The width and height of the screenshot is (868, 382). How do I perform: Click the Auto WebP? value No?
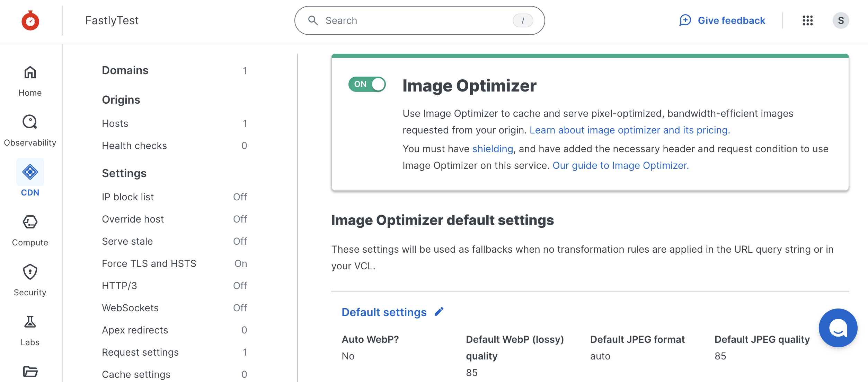pyautogui.click(x=348, y=356)
